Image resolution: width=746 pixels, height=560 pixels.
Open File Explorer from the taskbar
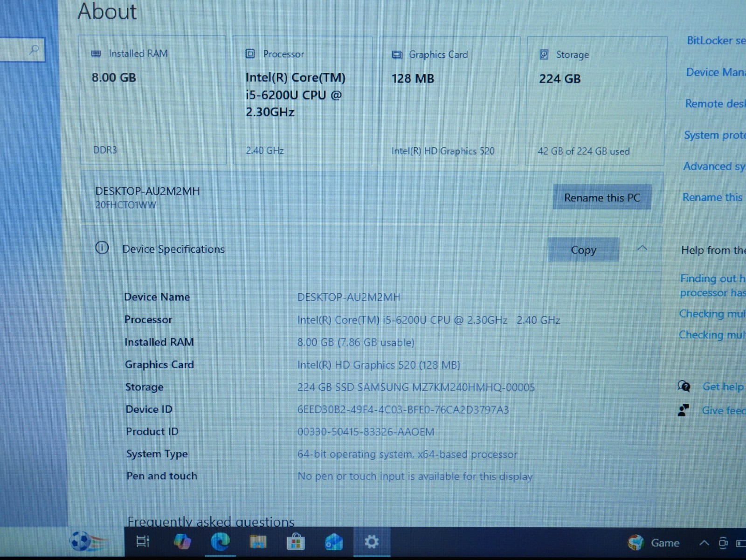tap(258, 542)
